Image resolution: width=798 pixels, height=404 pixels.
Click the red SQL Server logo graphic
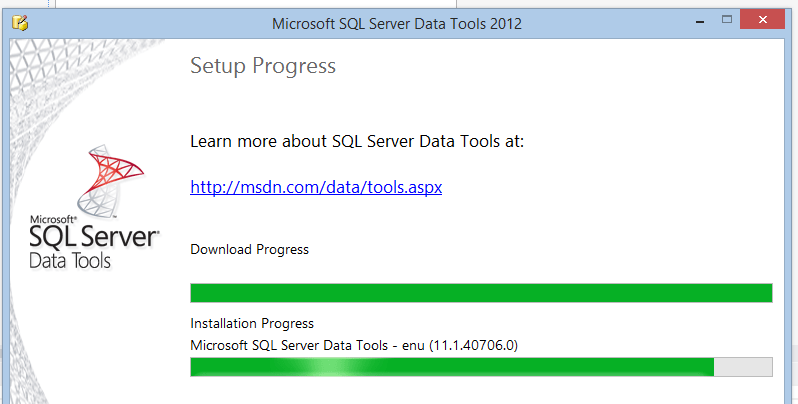click(112, 182)
